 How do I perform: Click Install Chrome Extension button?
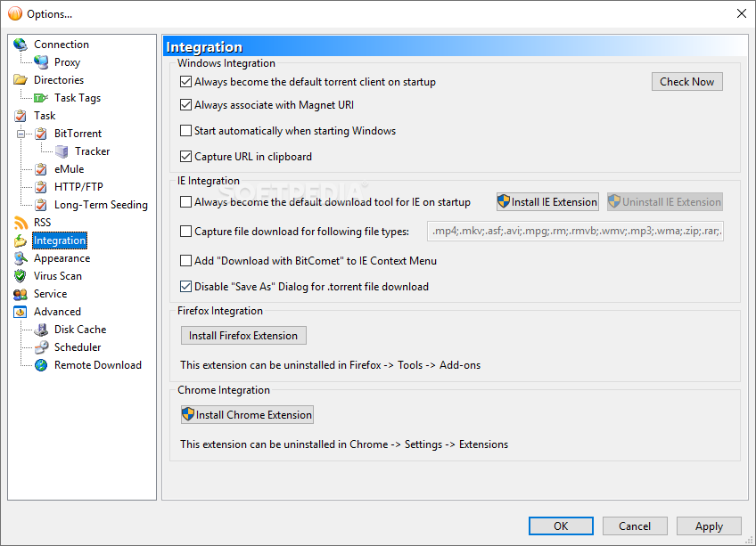[x=247, y=415]
